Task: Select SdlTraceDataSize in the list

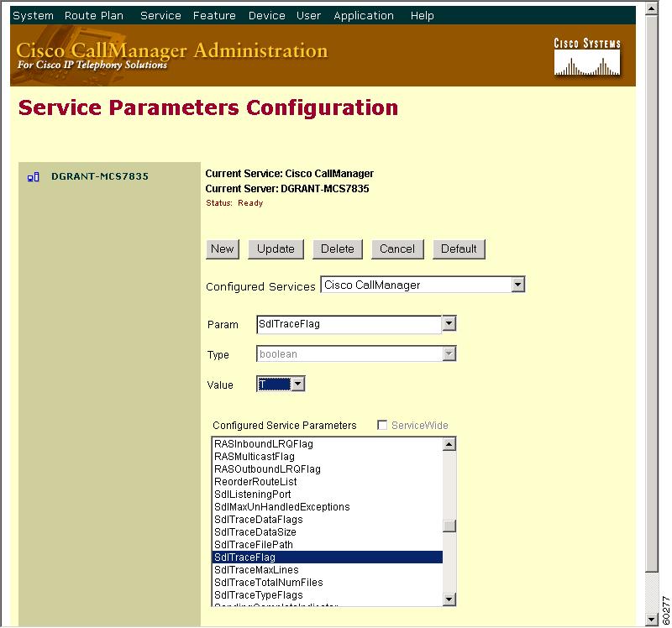Action: [328, 532]
